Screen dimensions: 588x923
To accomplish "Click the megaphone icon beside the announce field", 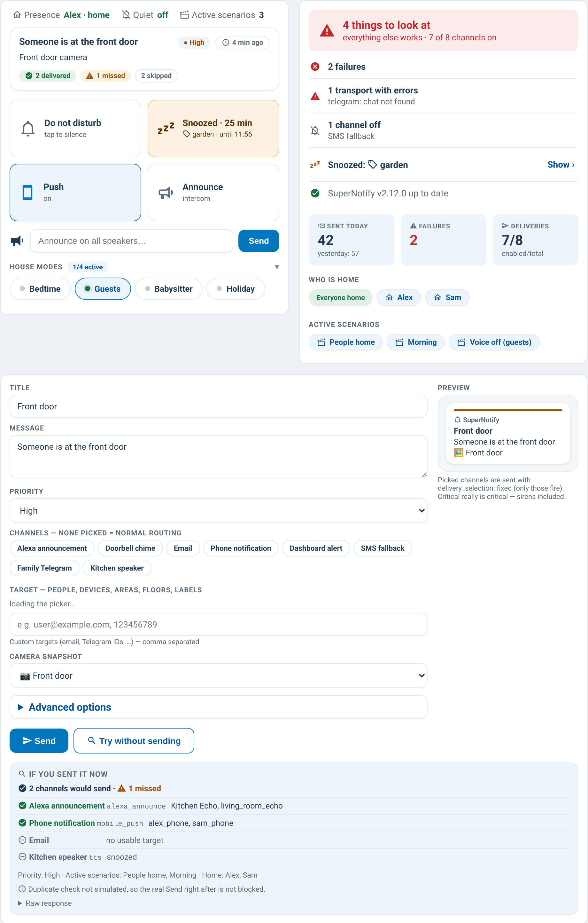I will pyautogui.click(x=17, y=241).
